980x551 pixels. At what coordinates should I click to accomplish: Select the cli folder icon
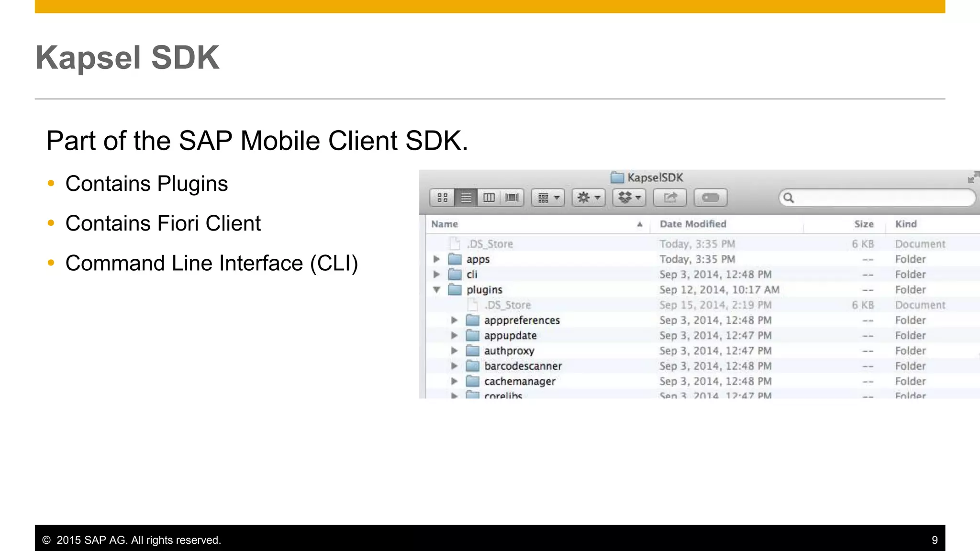(455, 275)
